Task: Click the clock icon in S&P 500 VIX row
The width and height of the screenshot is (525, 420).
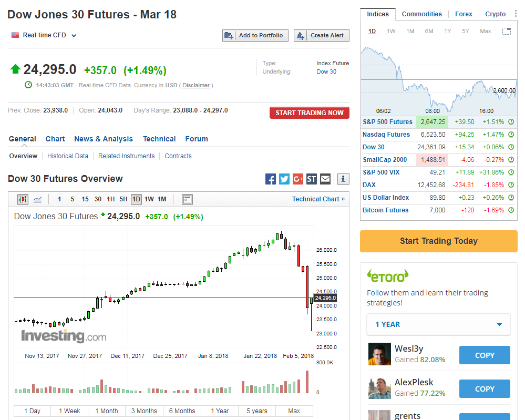Action: click(x=511, y=172)
